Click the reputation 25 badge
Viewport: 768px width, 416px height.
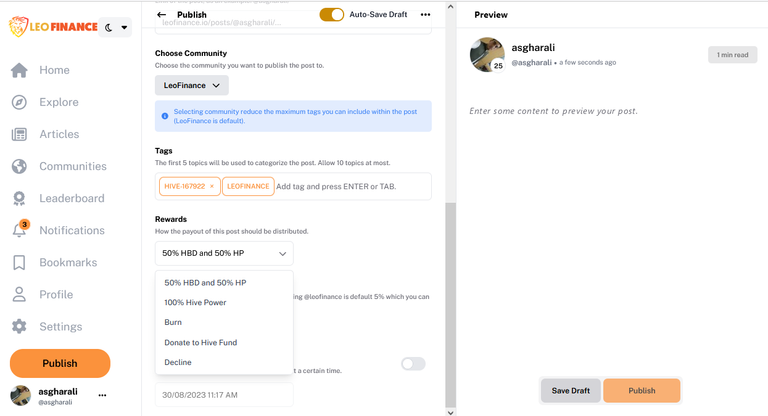point(498,66)
